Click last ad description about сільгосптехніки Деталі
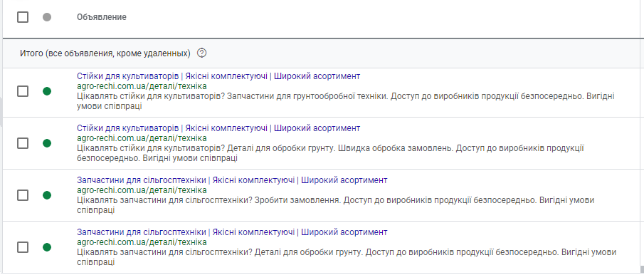Image resolution: width=644 pixels, height=275 pixels. (347, 257)
